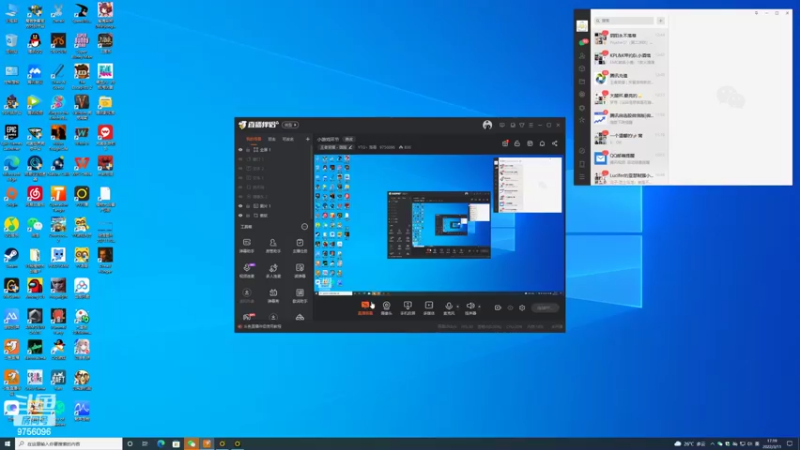Toggle lock icon on top source row
This screenshot has width=800, height=450.
pos(248,150)
